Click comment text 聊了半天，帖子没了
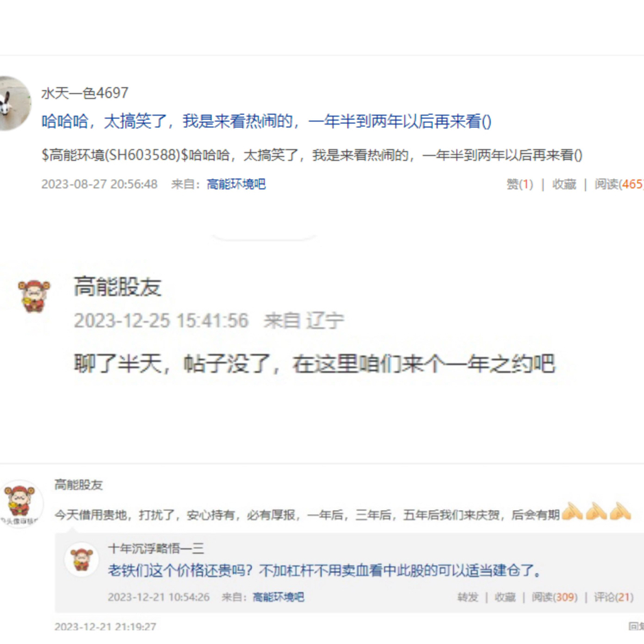The height and width of the screenshot is (644, 644). [314, 364]
